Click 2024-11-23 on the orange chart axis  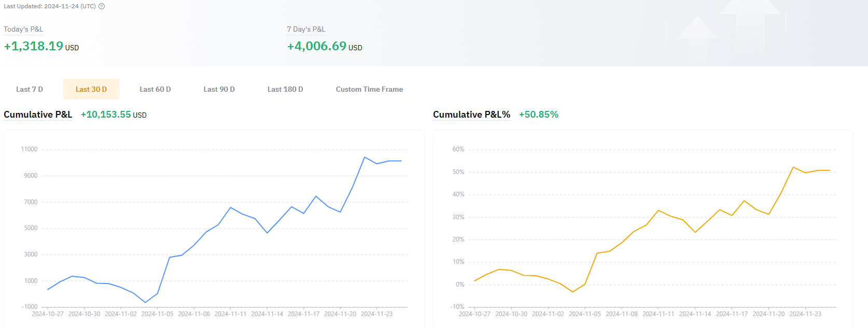pyautogui.click(x=805, y=314)
